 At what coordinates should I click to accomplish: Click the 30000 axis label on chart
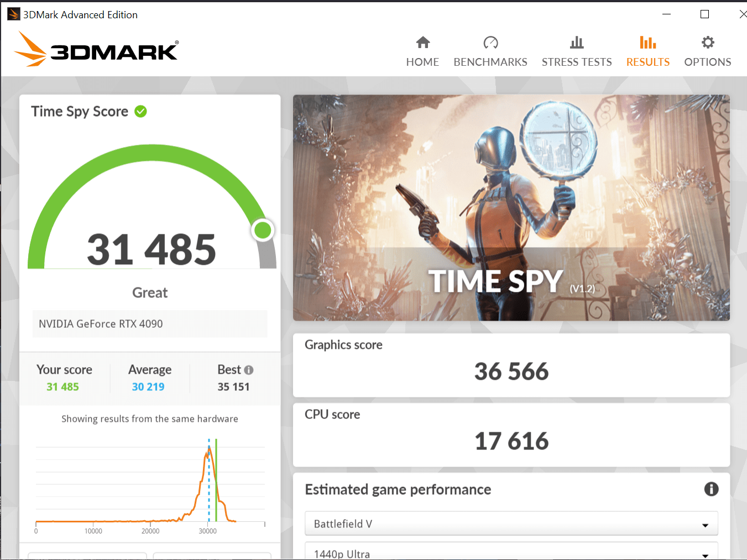tap(208, 531)
